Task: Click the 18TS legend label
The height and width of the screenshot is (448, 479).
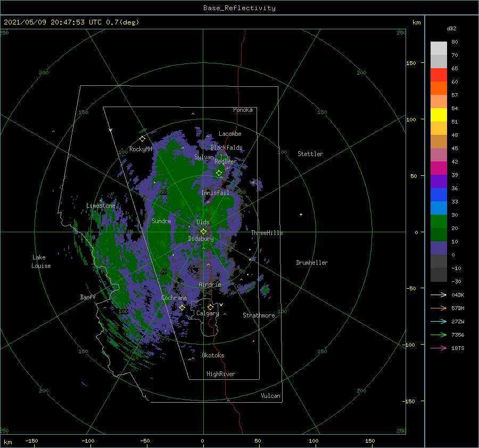Action: [x=458, y=348]
